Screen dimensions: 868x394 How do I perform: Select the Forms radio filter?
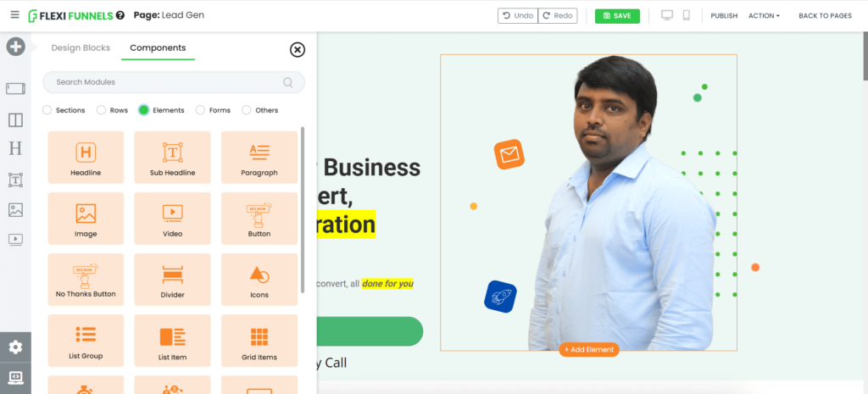[x=200, y=110]
